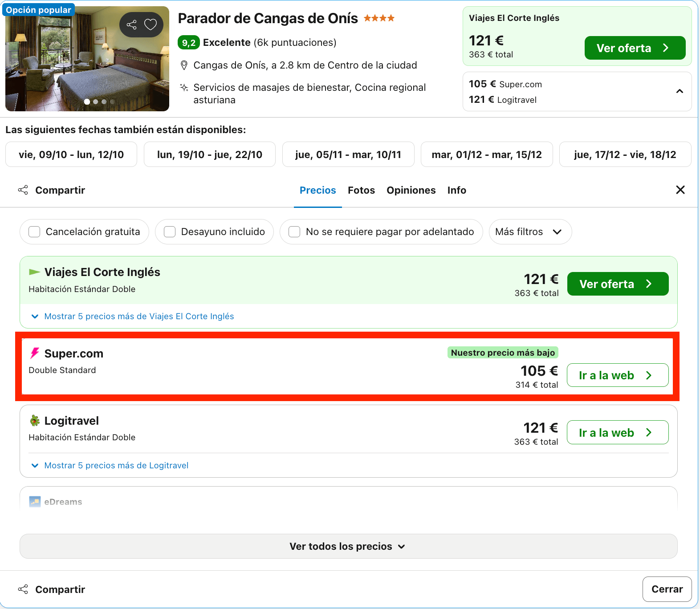Image resolution: width=700 pixels, height=609 pixels.
Task: Click the four-star rating icons
Action: tap(379, 18)
